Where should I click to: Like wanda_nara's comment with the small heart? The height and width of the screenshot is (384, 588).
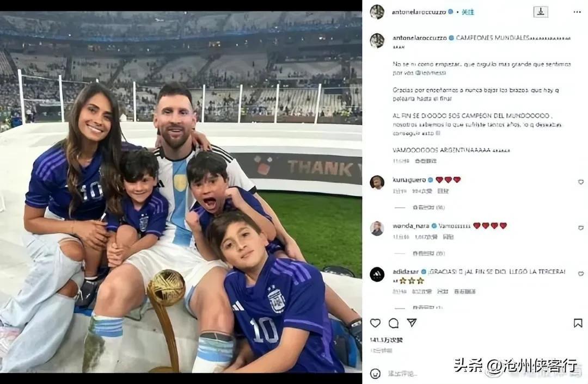point(581,228)
